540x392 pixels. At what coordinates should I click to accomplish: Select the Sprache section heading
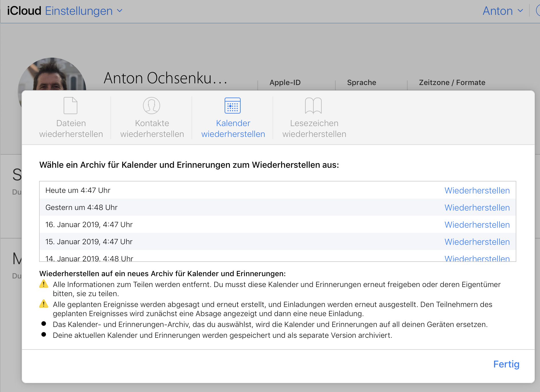coord(362,82)
